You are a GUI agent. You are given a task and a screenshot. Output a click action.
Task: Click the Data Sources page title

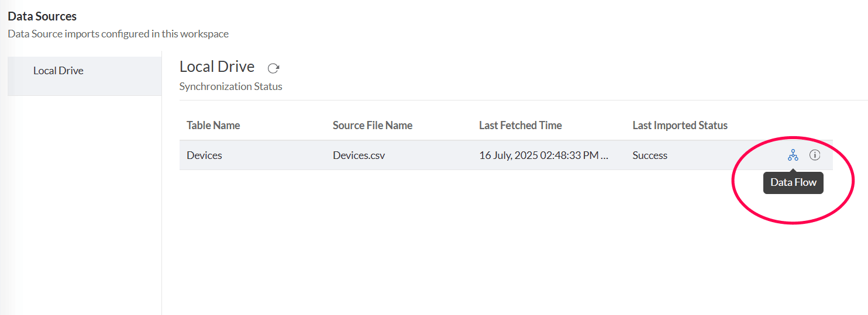point(42,16)
